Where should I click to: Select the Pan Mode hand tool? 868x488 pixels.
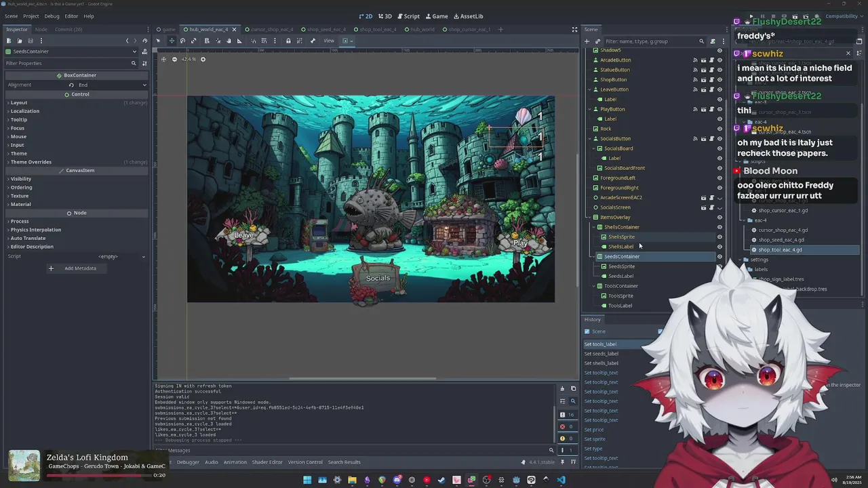tap(229, 41)
